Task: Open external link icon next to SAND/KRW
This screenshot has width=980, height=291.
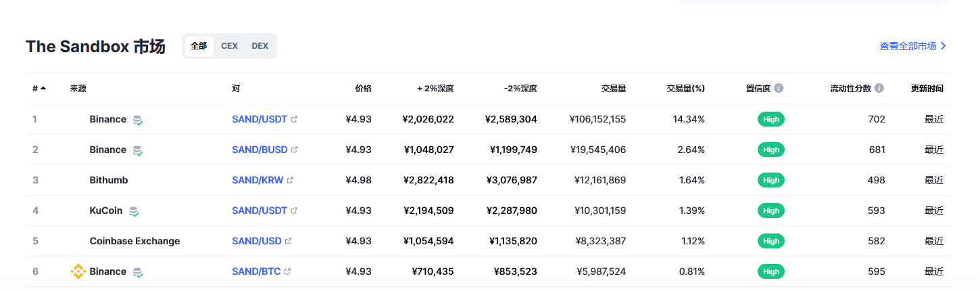Action: (x=290, y=180)
